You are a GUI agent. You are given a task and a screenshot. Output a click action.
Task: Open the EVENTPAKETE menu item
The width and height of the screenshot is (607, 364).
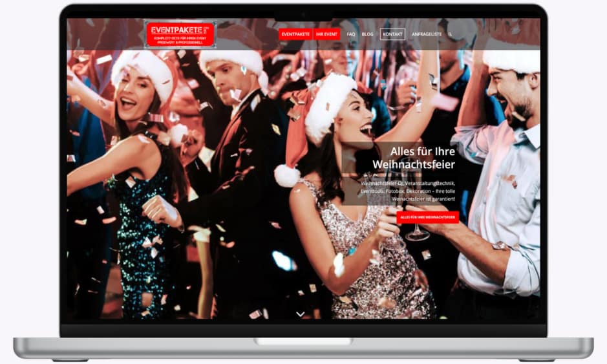[295, 34]
